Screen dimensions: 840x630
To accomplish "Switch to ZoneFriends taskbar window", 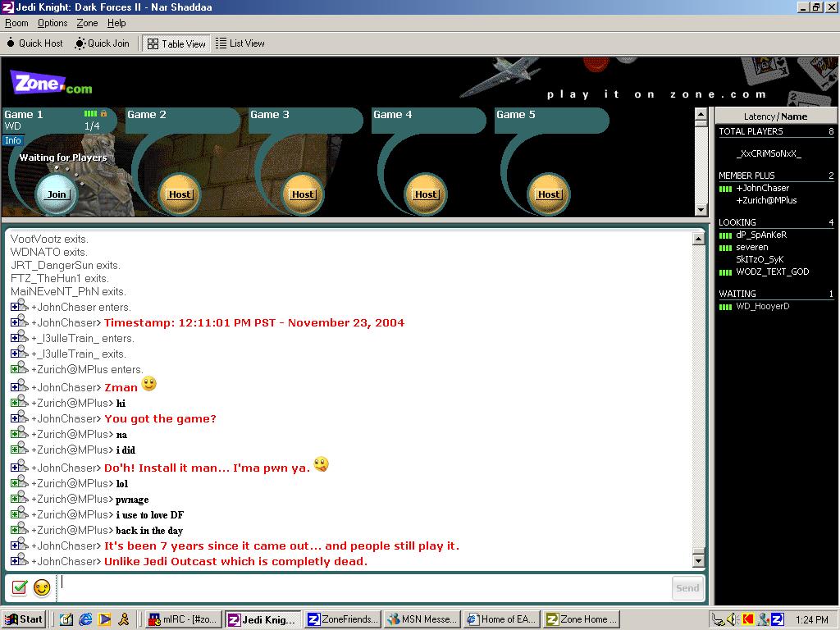I will [343, 619].
